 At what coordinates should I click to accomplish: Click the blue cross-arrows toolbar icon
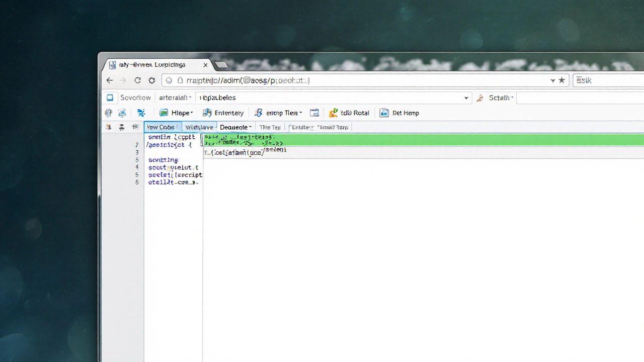(141, 113)
